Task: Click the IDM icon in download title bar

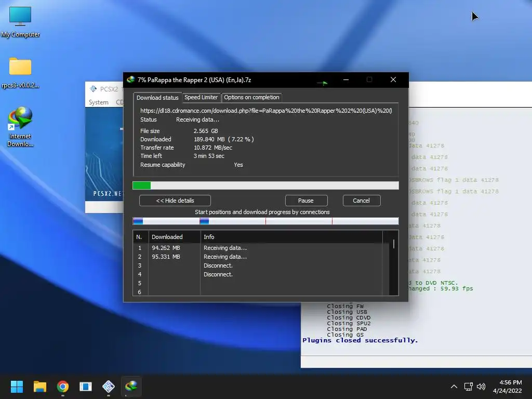Action: point(130,79)
